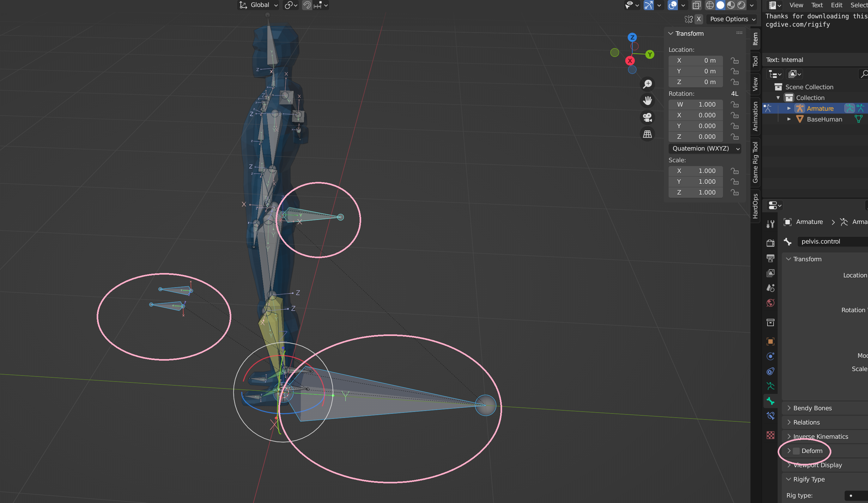The image size is (868, 503).
Task: Toggle lock on Location X
Action: [x=734, y=61]
